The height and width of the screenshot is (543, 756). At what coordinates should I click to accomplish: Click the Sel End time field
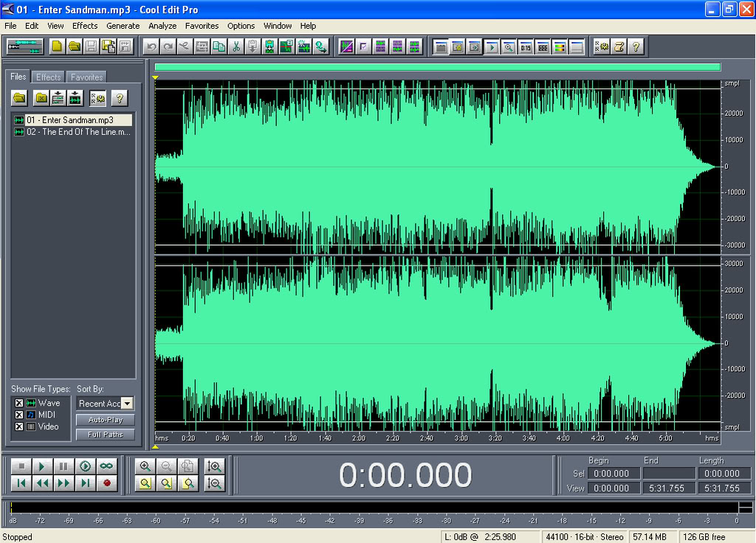click(x=669, y=474)
